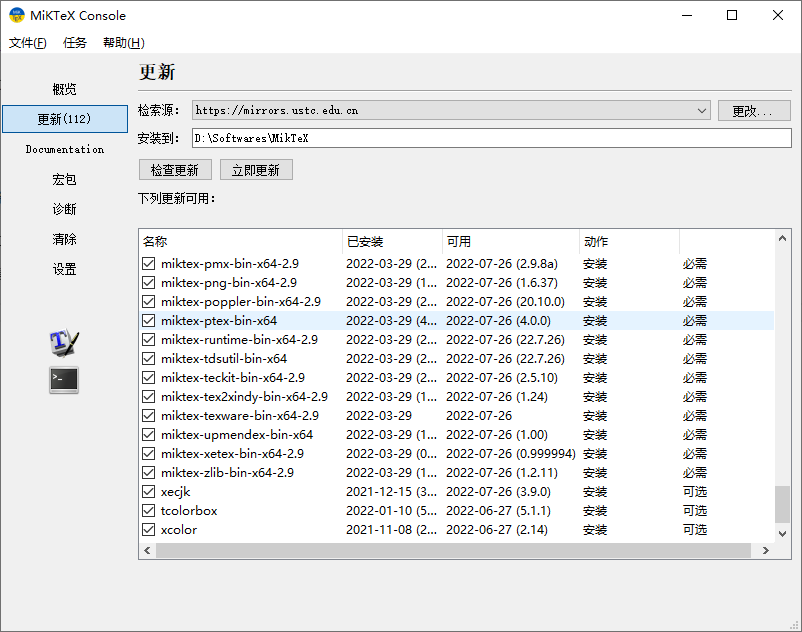The width and height of the screenshot is (802, 632).
Task: Uncheck miktex-upmendex-bin-x64 checkbox
Action: pos(148,435)
